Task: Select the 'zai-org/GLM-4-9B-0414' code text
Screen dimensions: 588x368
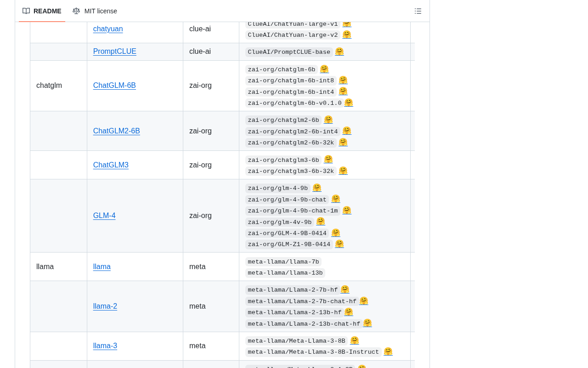Action: click(287, 233)
